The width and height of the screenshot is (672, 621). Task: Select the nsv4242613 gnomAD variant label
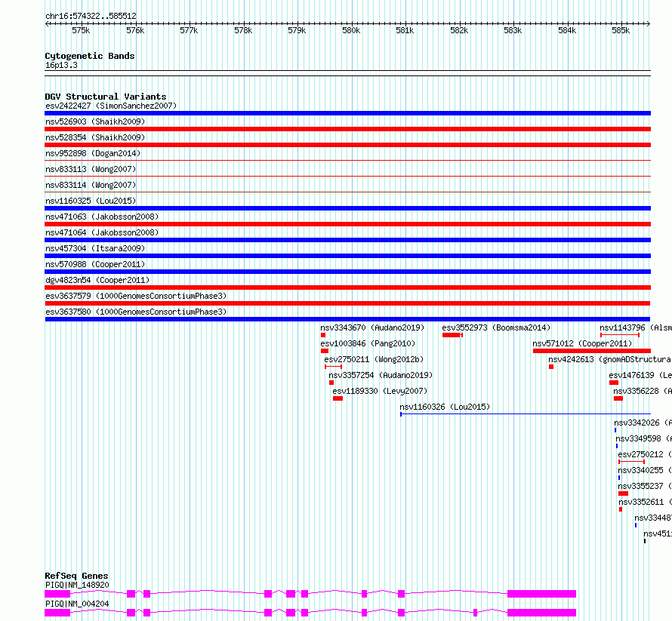point(610,359)
